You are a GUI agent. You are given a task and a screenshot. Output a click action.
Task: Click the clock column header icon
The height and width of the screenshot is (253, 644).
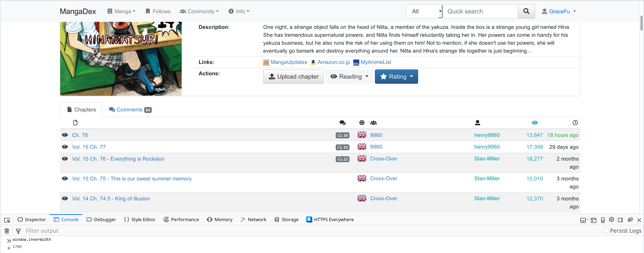pos(575,123)
